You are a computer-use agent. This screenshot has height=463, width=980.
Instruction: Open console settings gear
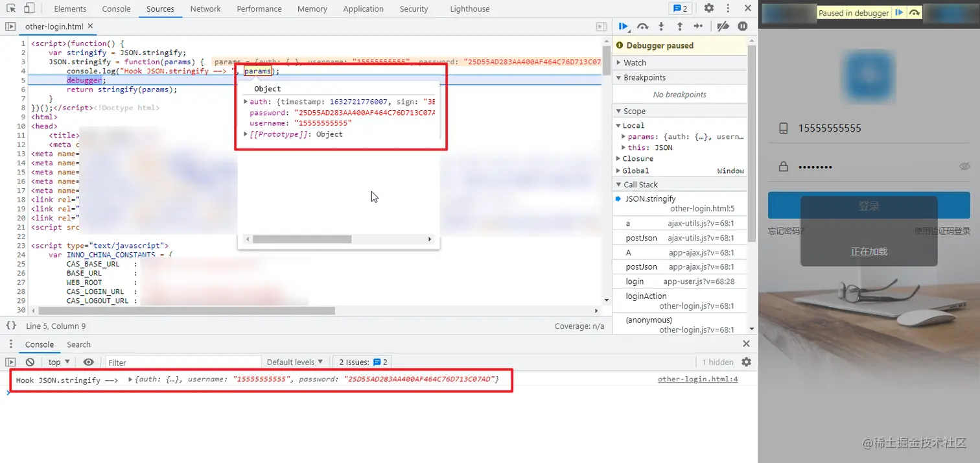(746, 362)
